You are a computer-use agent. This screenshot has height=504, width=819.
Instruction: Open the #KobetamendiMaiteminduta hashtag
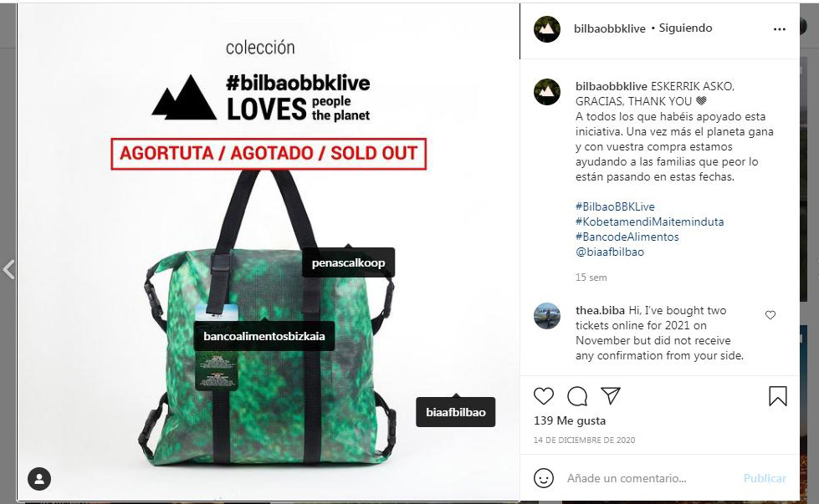pos(650,221)
